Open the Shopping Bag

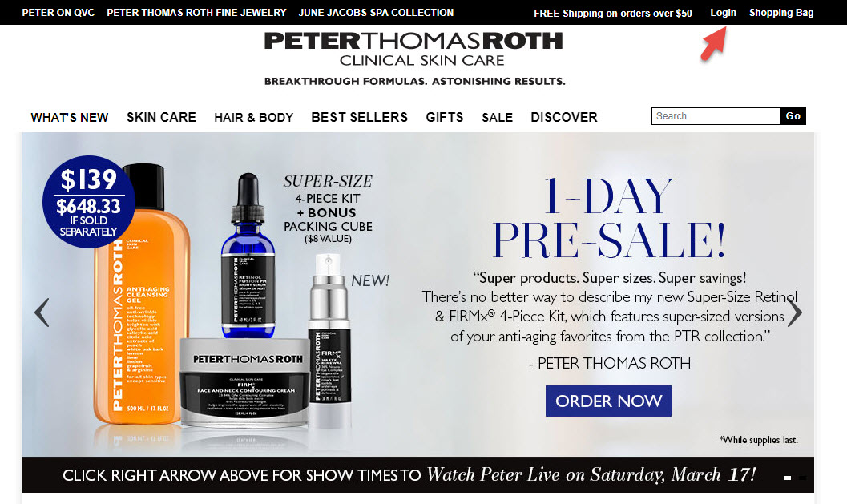click(781, 13)
